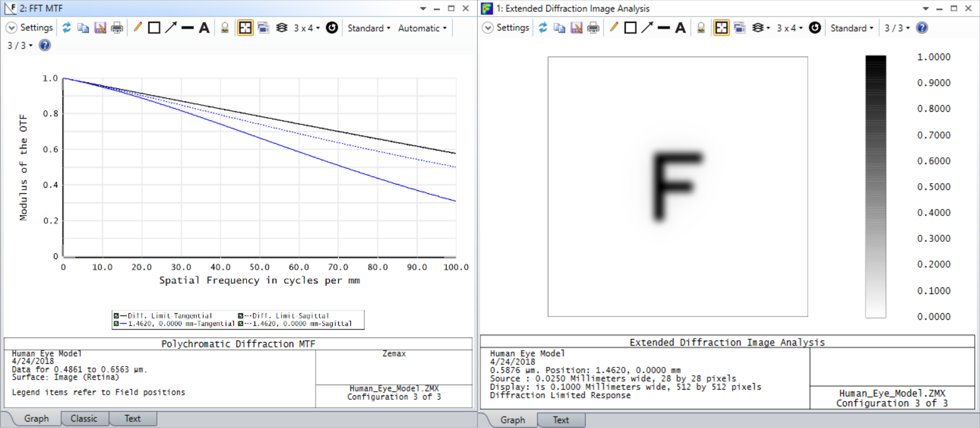
Task: Click refresh icon in FFT MTF window
Action: [x=66, y=28]
